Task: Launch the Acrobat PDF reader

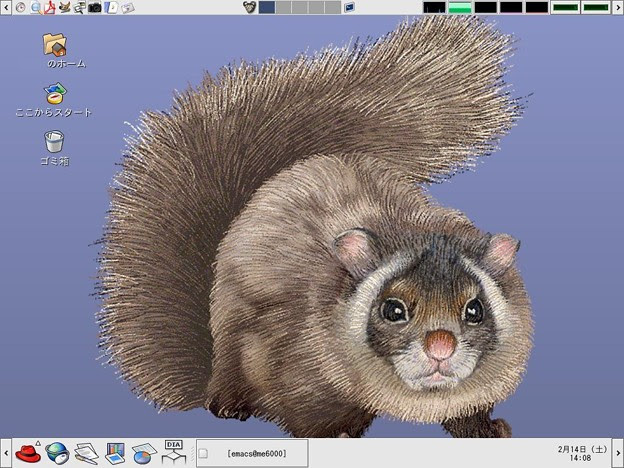Action: point(49,7)
